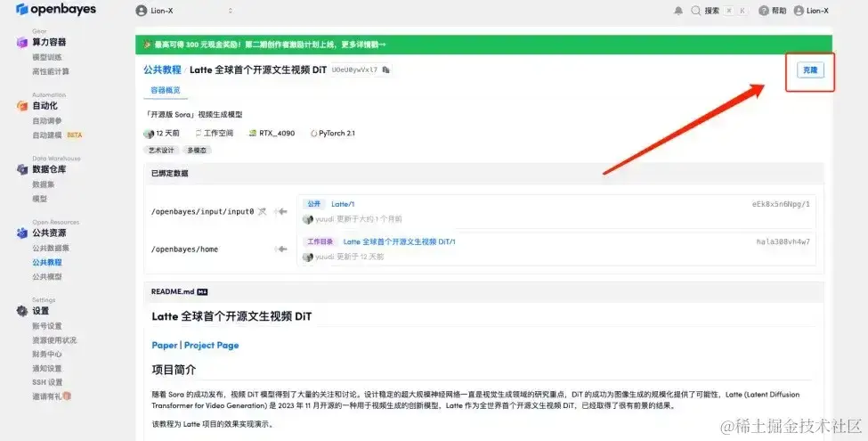The height and width of the screenshot is (441, 868).
Task: Click the dataset ID eEk8x5n6Npg/1
Action: click(781, 204)
